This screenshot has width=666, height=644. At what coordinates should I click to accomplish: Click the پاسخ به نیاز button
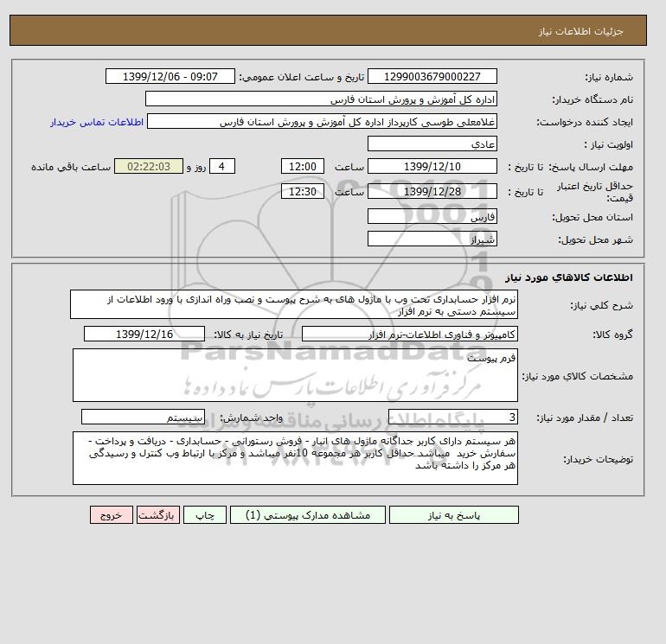[453, 515]
